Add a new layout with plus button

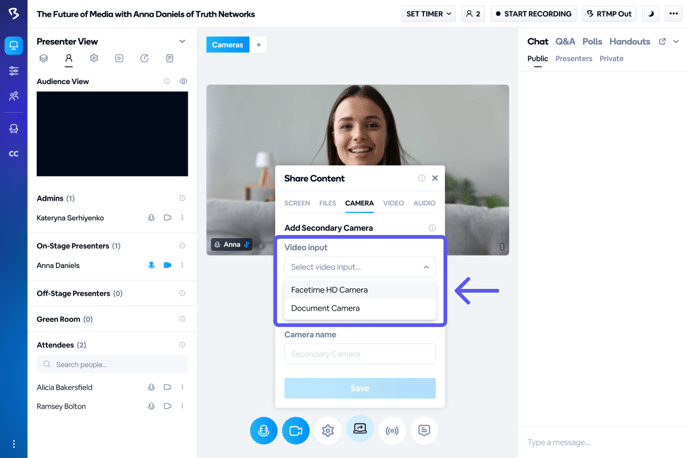coord(258,45)
